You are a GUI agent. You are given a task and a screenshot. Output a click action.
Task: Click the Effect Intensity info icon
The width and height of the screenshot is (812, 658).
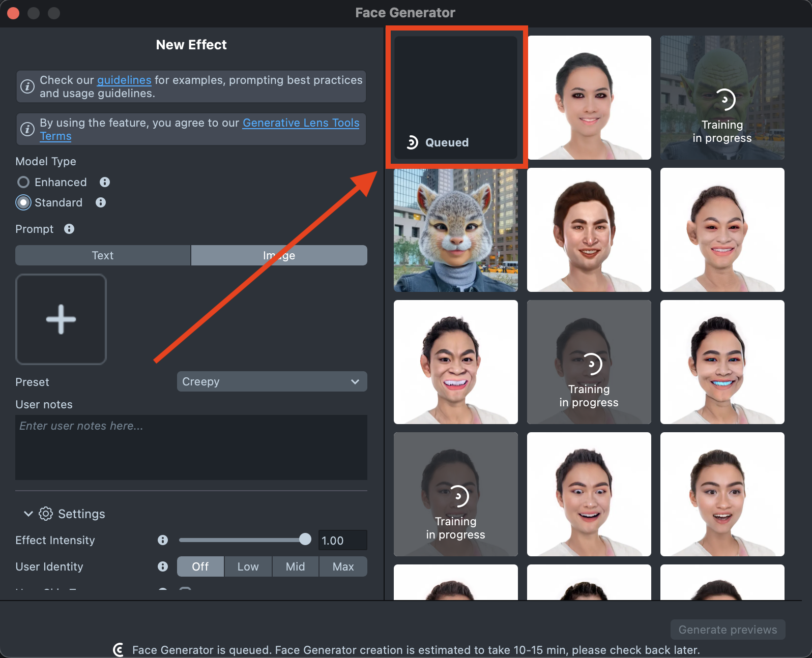(x=163, y=540)
